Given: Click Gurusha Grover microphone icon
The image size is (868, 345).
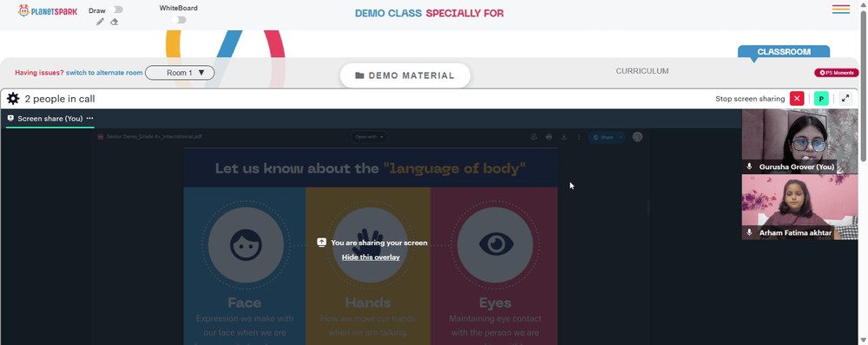Looking at the screenshot, I should [750, 166].
